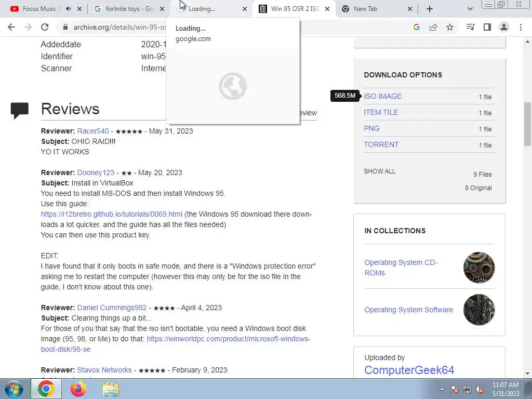Image resolution: width=532 pixels, height=399 pixels.
Task: Click SHOW ALL download options
Action: [x=379, y=171]
